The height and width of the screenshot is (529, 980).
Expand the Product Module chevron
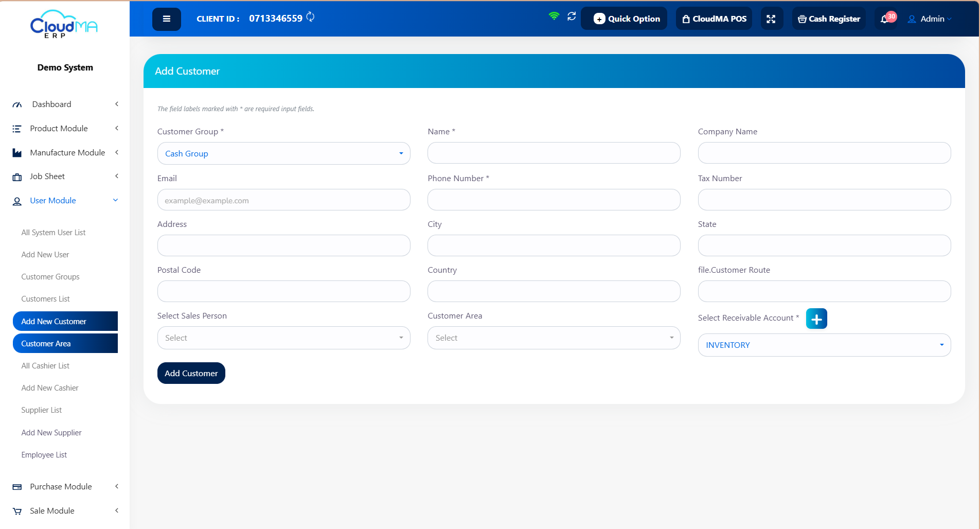(117, 128)
